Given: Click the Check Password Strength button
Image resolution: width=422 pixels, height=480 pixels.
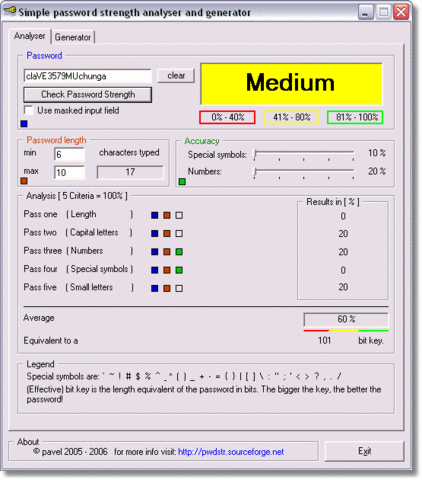Looking at the screenshot, I should pyautogui.click(x=88, y=95).
